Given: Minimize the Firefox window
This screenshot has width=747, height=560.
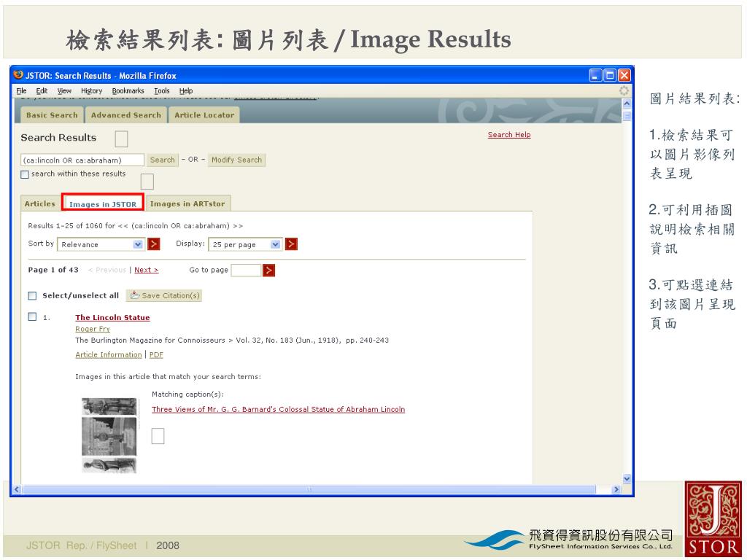Looking at the screenshot, I should point(595,75).
